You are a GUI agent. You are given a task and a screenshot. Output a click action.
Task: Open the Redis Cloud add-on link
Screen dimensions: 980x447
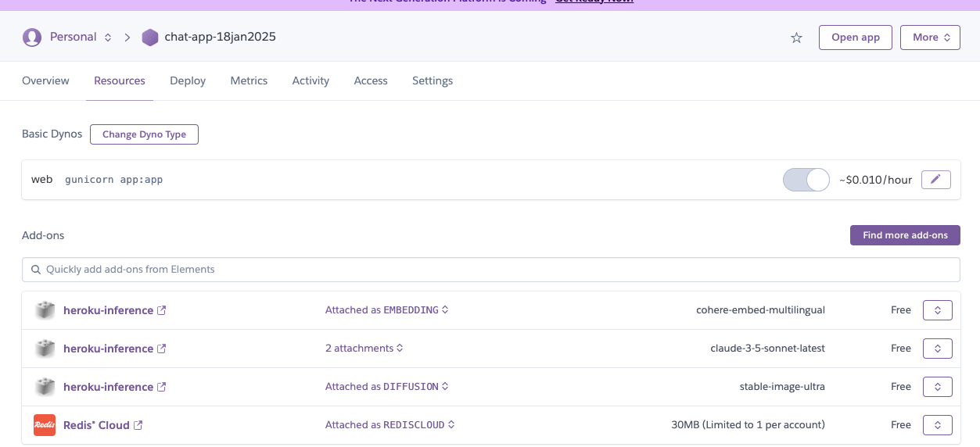[x=96, y=425]
